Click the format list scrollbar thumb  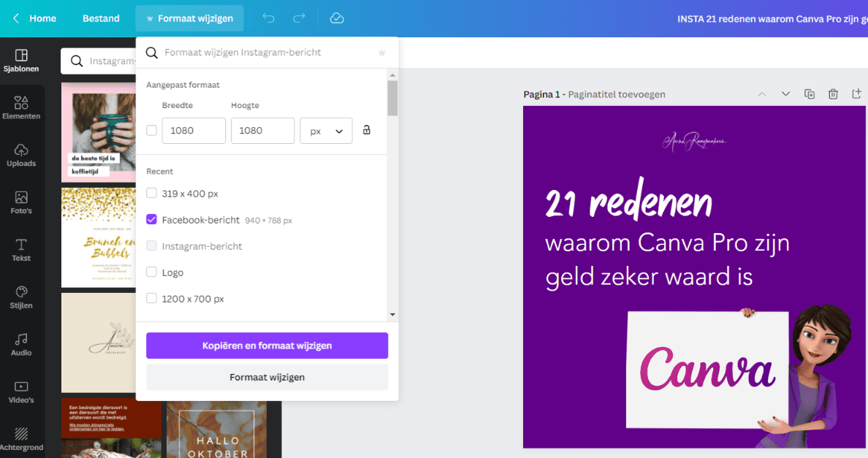click(392, 98)
